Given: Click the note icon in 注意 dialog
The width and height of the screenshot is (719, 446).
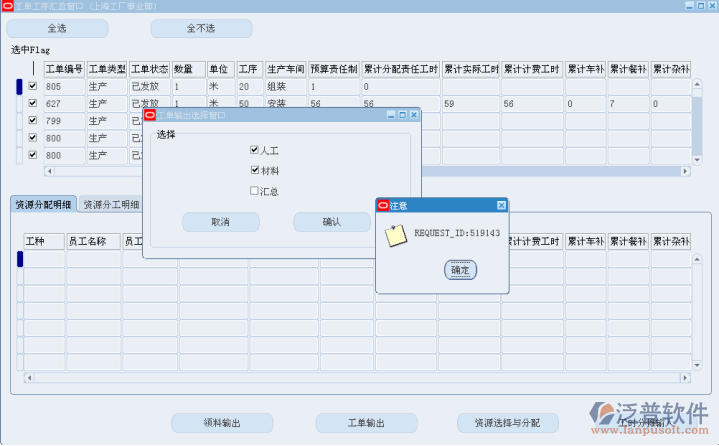Looking at the screenshot, I should (397, 236).
